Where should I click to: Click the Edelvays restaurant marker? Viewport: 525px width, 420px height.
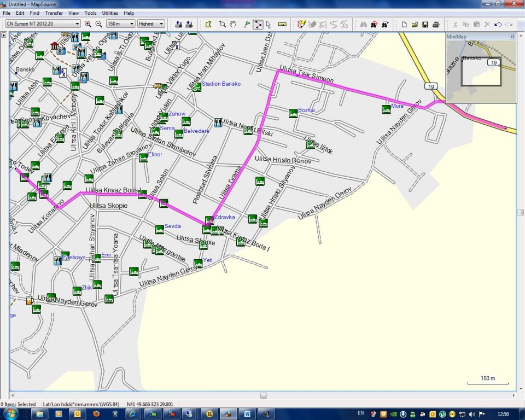[57, 260]
